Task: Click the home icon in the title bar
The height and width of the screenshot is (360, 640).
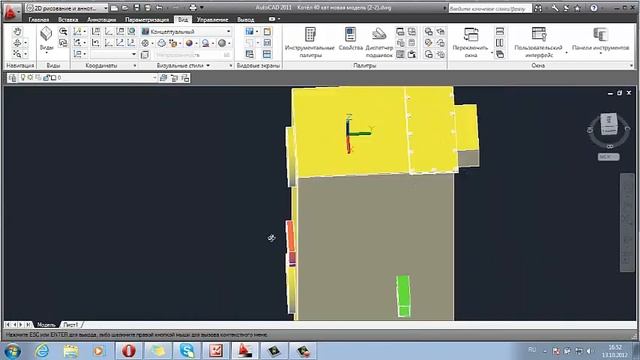Action: 577,8
